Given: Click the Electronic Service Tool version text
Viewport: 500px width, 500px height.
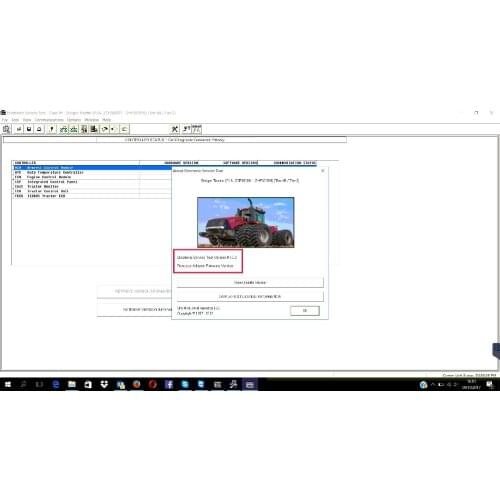Looking at the screenshot, I should pos(207,258).
